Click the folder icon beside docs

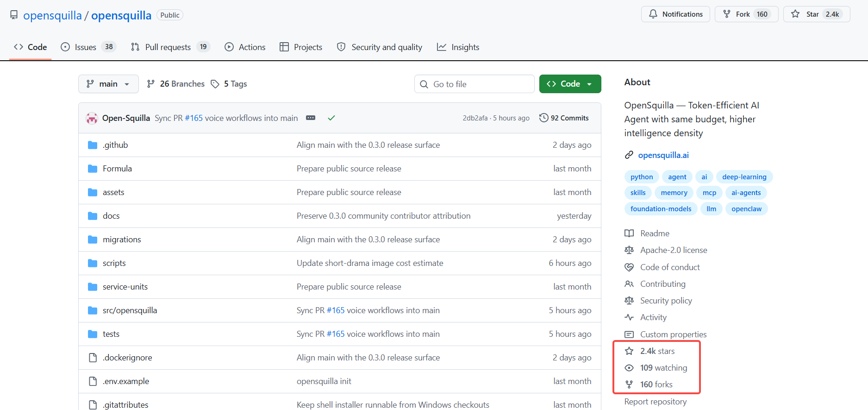[x=93, y=216]
